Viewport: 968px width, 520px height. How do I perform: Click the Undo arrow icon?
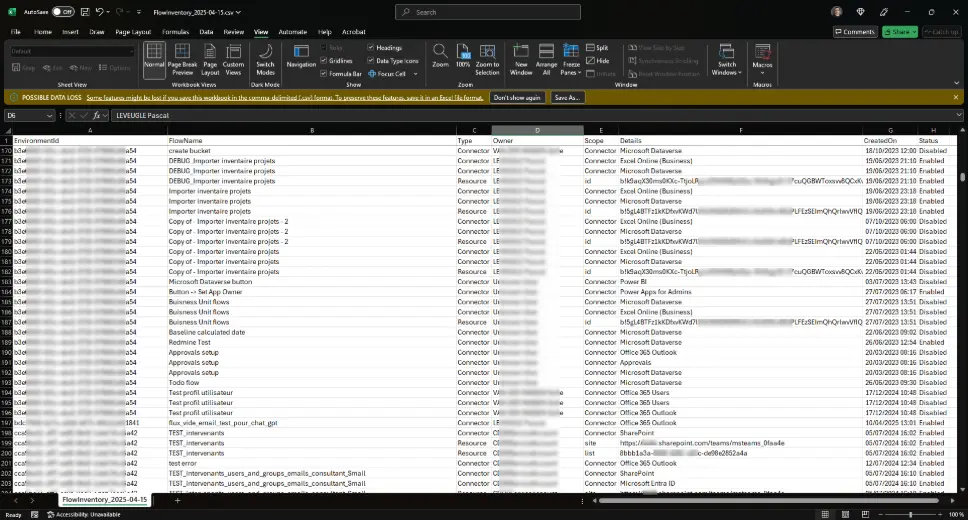[99, 12]
